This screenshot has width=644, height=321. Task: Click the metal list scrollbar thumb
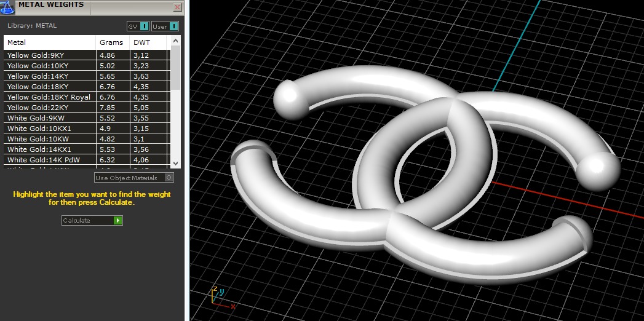175,68
